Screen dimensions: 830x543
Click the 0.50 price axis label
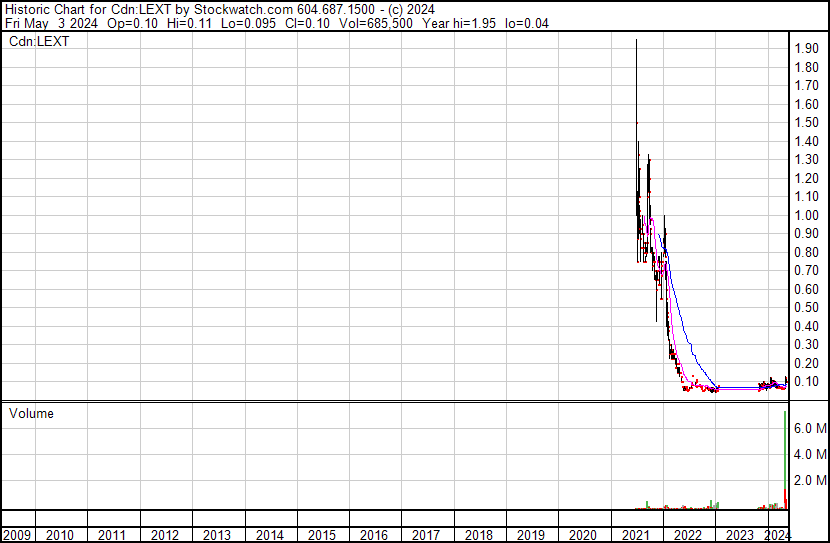tap(806, 308)
